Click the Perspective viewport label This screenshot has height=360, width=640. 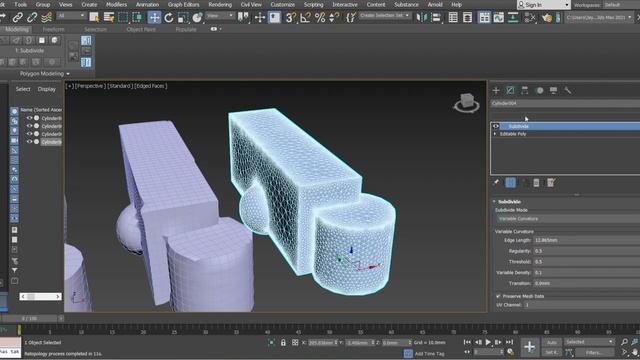pyautogui.click(x=90, y=86)
